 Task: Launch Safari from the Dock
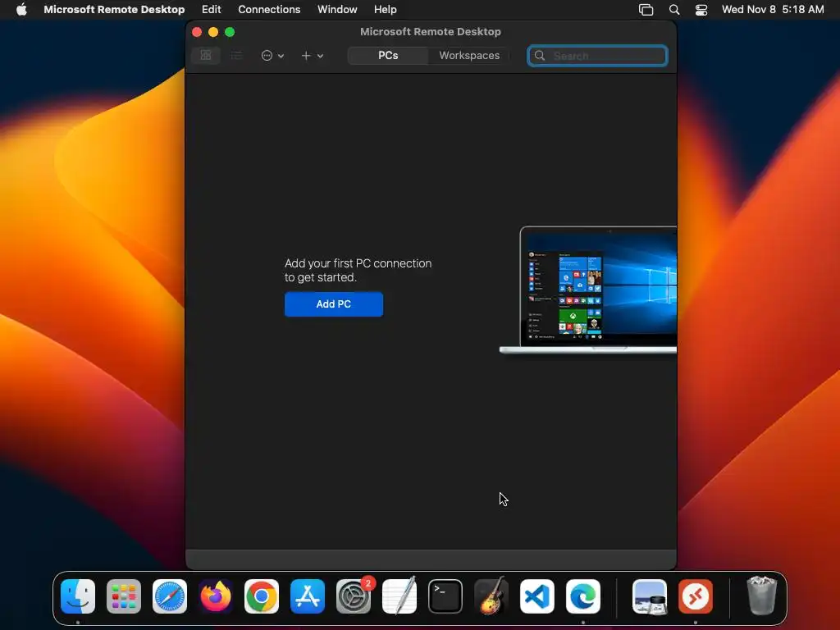tap(170, 596)
